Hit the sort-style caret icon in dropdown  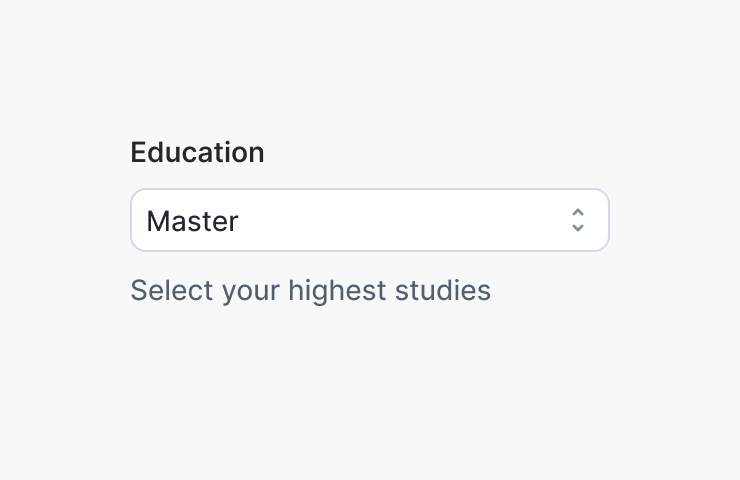(577, 220)
